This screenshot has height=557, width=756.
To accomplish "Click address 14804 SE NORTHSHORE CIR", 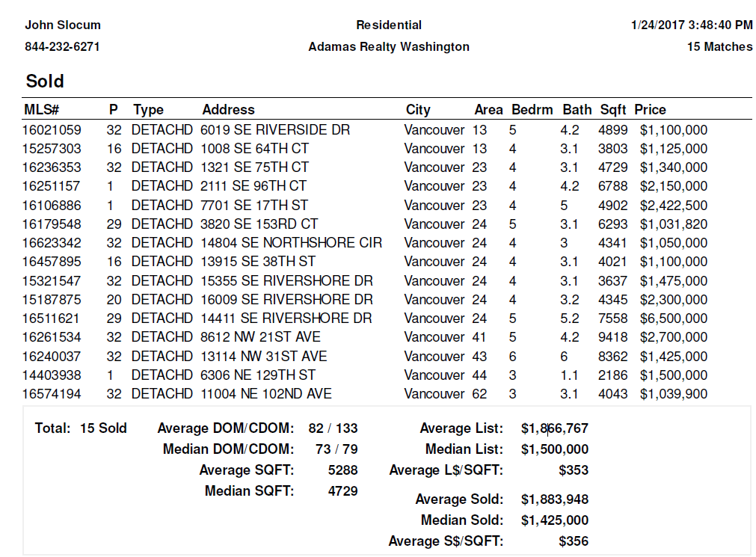I will 291,244.
